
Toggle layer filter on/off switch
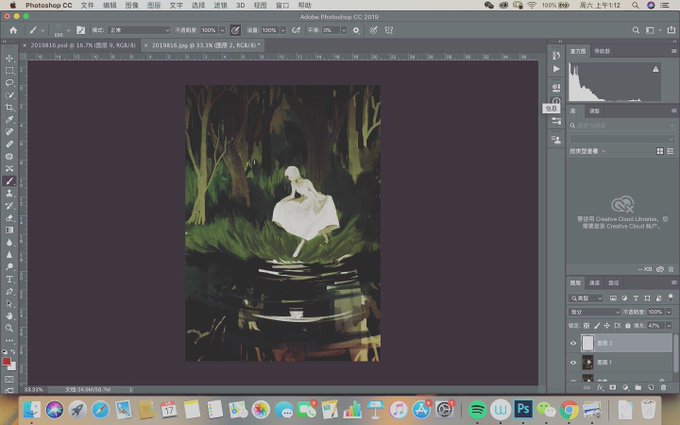[670, 298]
